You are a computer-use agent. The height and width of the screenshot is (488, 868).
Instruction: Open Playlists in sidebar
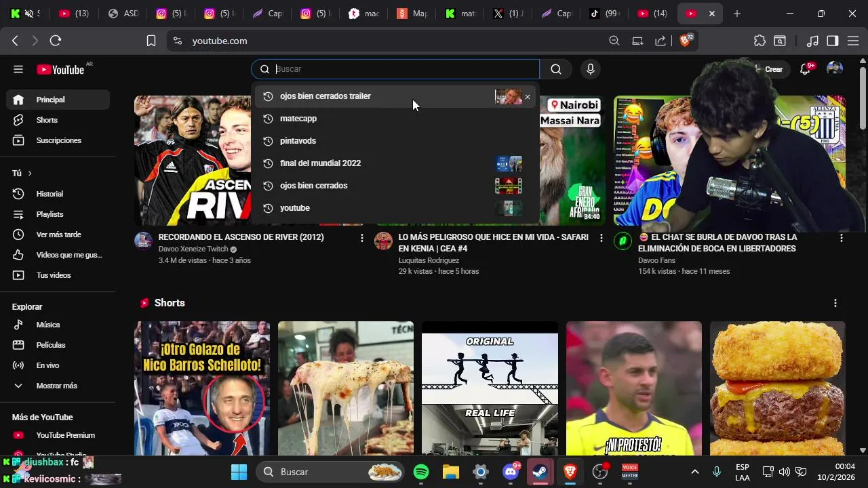pyautogui.click(x=58, y=214)
